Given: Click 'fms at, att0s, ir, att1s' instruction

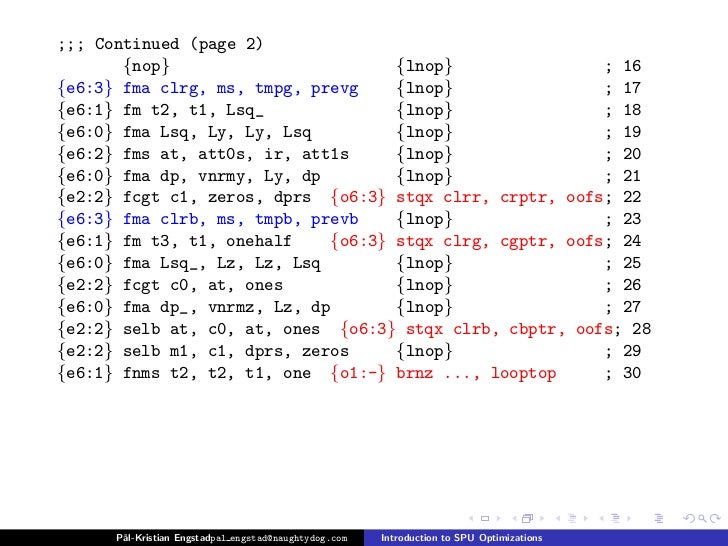Looking at the screenshot, I should point(235,154).
